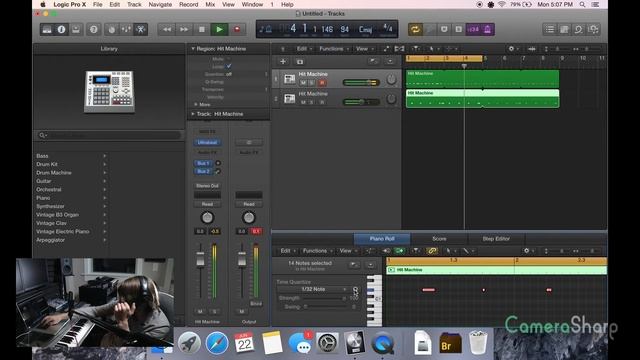Click the Stereo Out output slot
640x360 pixels.
click(207, 186)
